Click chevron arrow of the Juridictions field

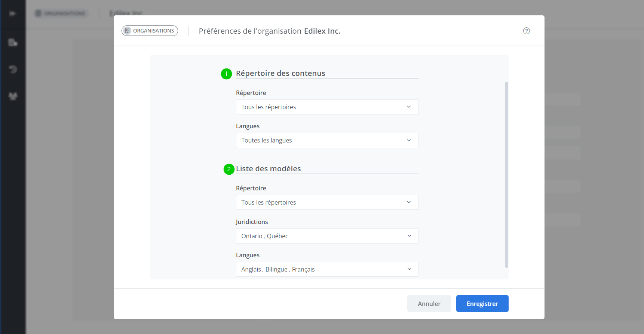point(409,236)
